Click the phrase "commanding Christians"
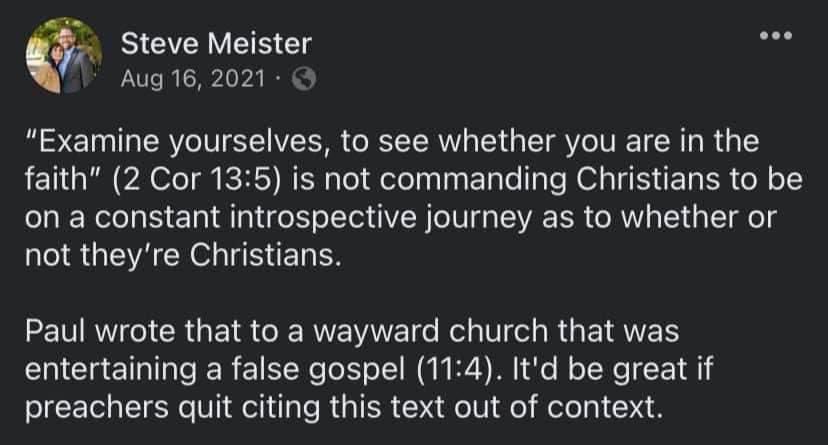Image resolution: width=828 pixels, height=445 pixels. [549, 179]
